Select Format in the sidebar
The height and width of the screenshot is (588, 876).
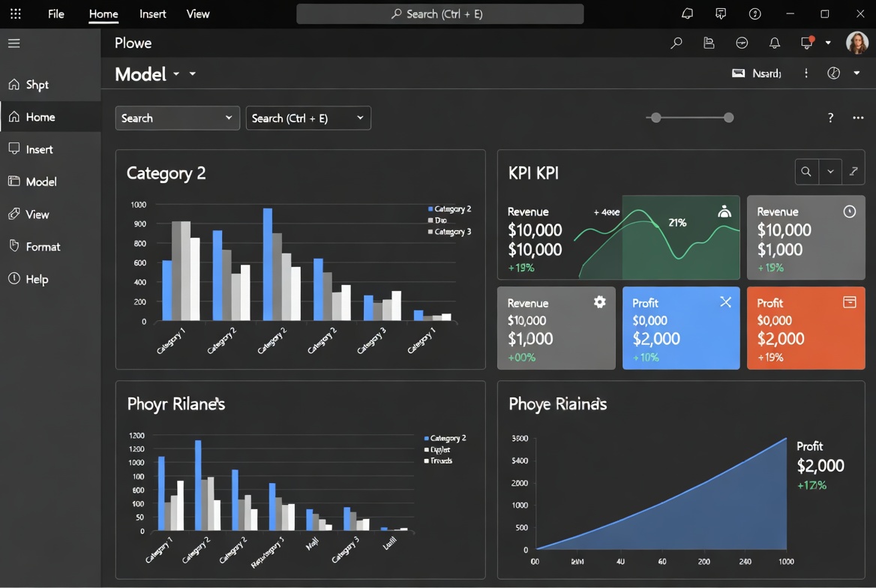coord(43,247)
